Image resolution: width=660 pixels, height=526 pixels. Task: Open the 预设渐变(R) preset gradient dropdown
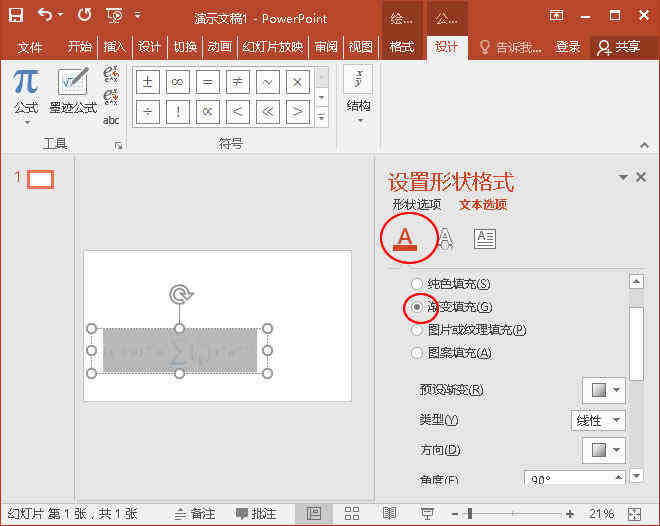click(604, 390)
